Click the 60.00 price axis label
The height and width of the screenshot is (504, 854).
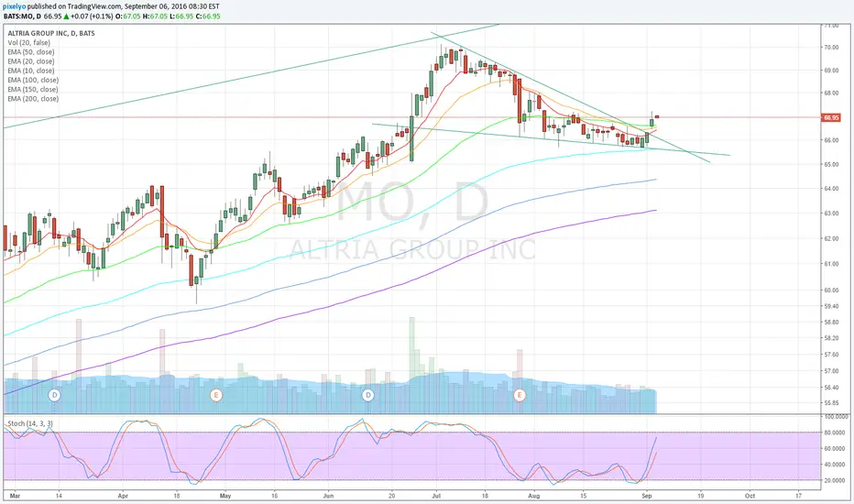pos(831,290)
